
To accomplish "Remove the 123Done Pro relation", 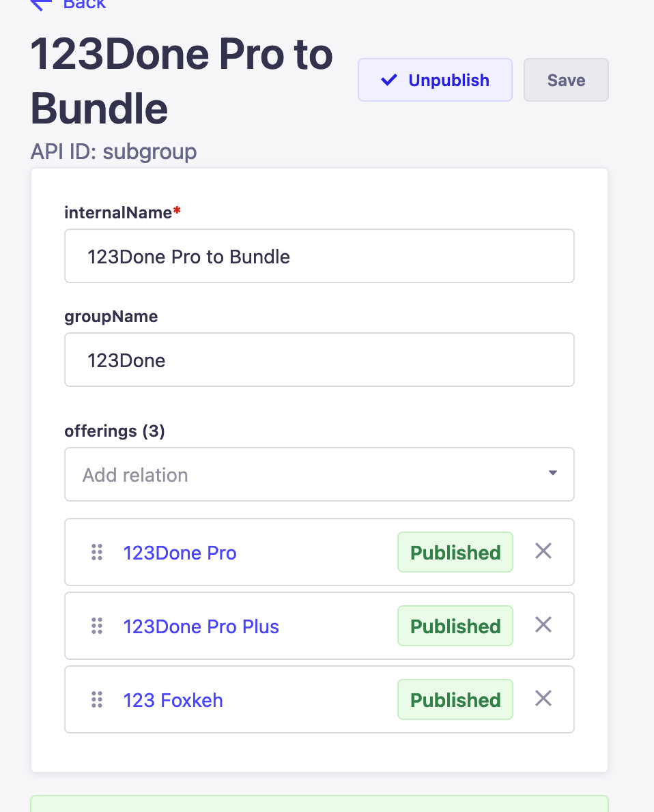I will click(x=543, y=551).
